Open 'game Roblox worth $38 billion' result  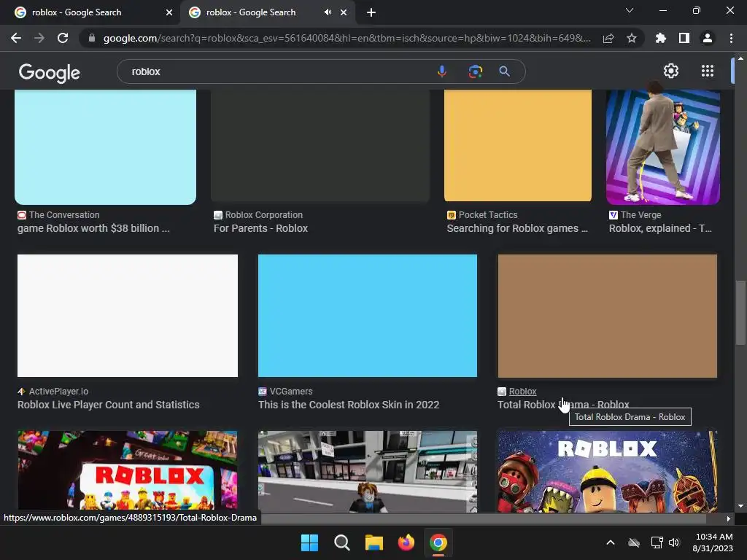click(x=93, y=228)
